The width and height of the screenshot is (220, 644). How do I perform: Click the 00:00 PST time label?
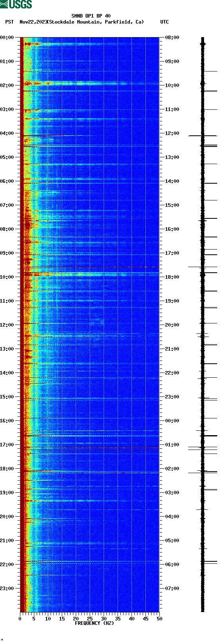[x=7, y=38]
